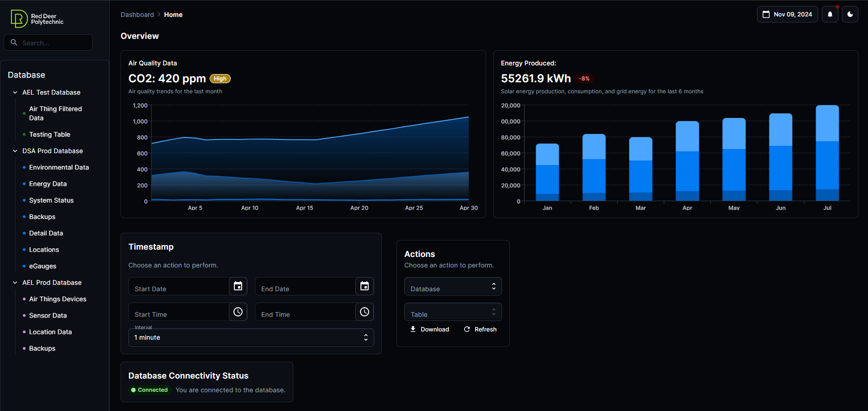
Task: Focus the Search input field
Action: click(x=48, y=43)
